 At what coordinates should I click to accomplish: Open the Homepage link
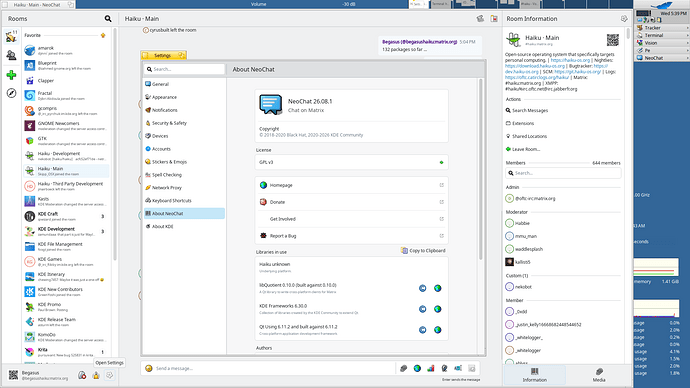coord(351,185)
